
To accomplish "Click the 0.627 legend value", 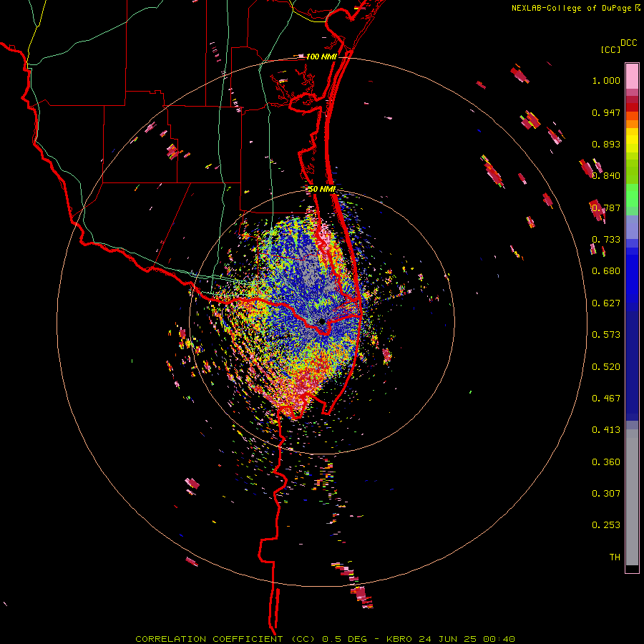I will [x=606, y=303].
